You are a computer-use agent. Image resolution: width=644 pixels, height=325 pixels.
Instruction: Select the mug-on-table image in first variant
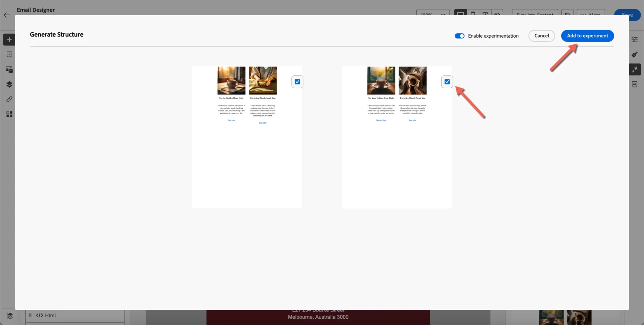coord(231,81)
